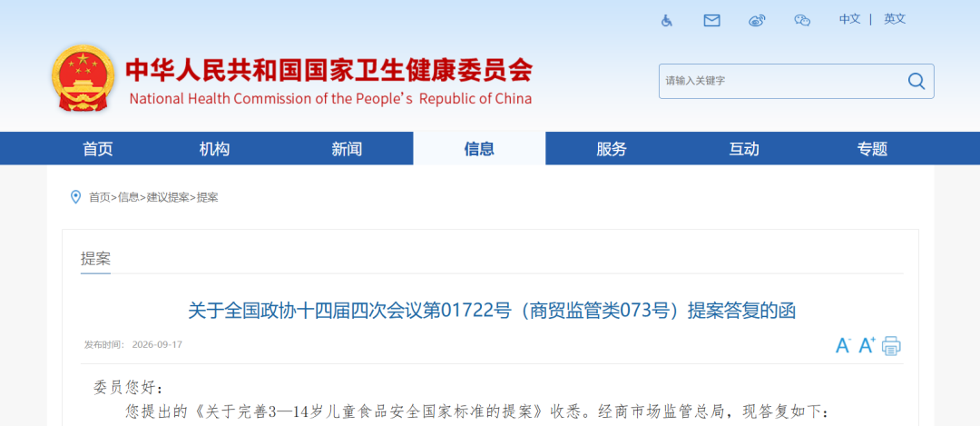Click the email envelope icon
980x426 pixels.
click(x=712, y=21)
